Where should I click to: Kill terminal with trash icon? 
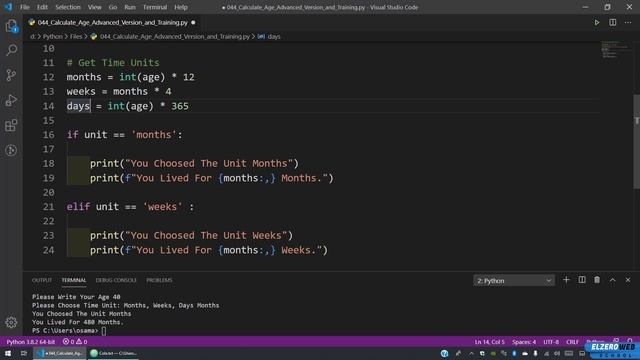point(597,280)
